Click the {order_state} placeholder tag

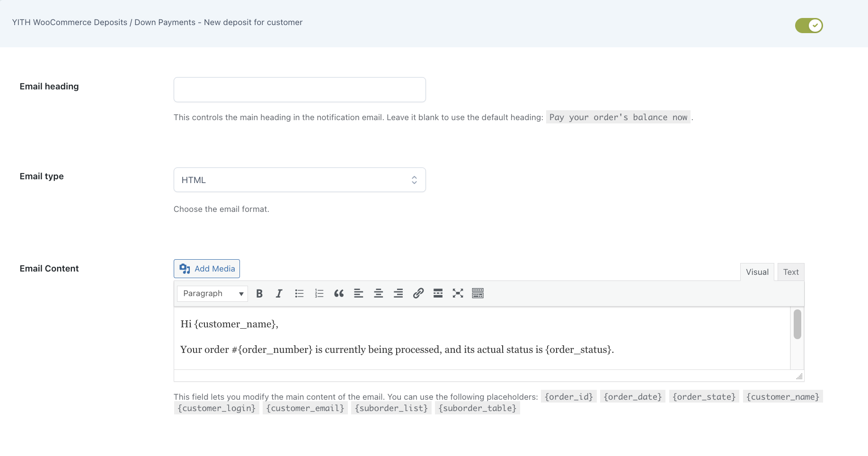coord(704,396)
